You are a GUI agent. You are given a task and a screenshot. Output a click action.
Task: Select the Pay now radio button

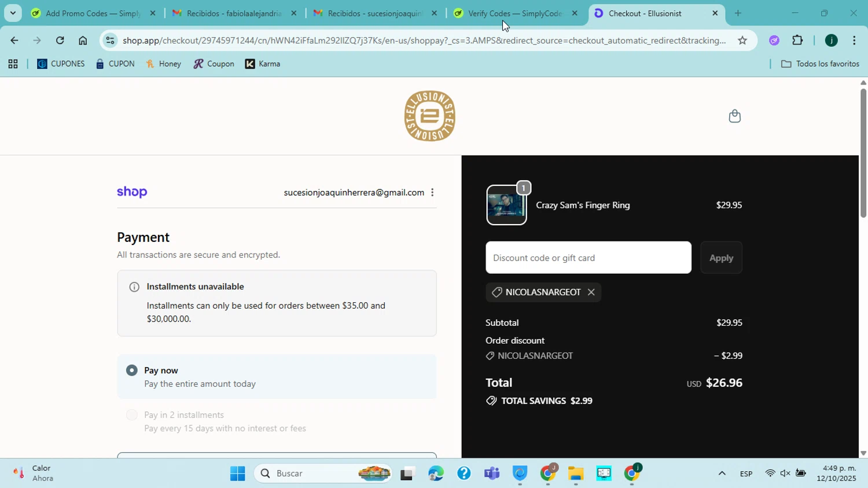pyautogui.click(x=132, y=370)
